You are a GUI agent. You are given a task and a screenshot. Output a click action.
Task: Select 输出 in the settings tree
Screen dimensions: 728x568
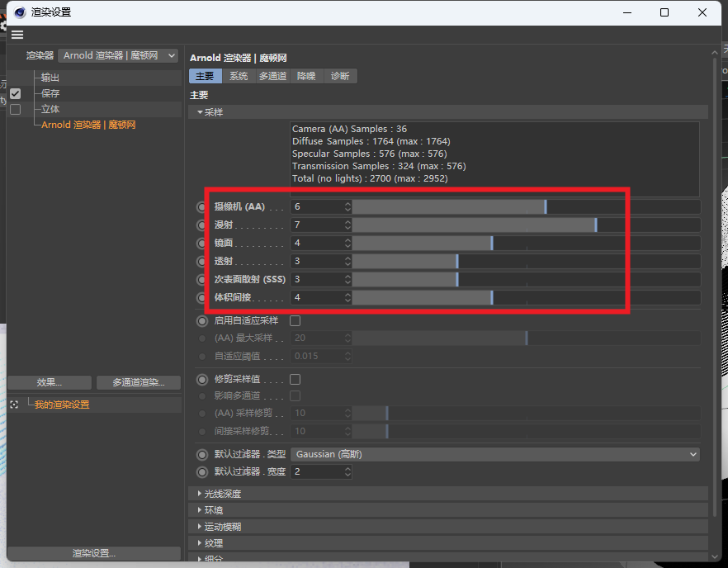(x=50, y=78)
